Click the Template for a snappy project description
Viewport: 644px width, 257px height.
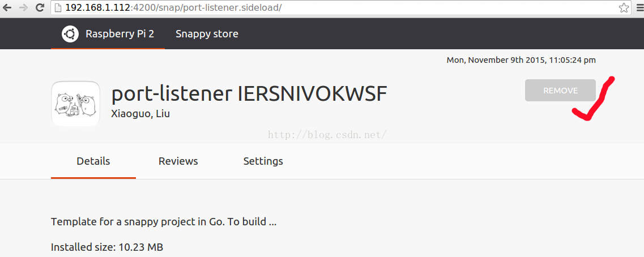tap(164, 222)
